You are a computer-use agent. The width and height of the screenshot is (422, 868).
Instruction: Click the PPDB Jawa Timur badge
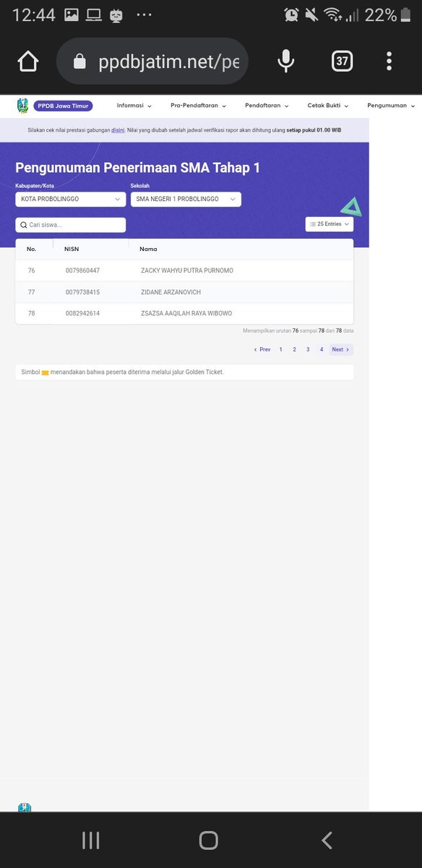pos(63,106)
